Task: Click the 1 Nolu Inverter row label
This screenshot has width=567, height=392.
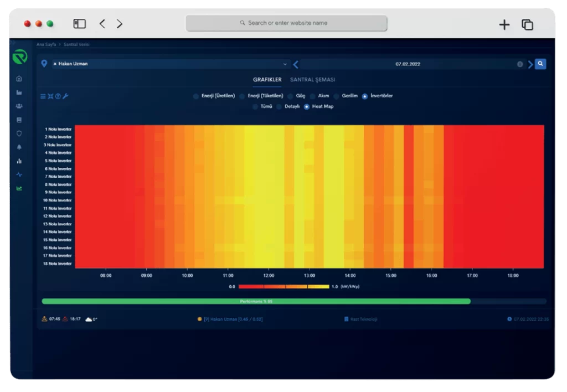Action: [x=58, y=129]
